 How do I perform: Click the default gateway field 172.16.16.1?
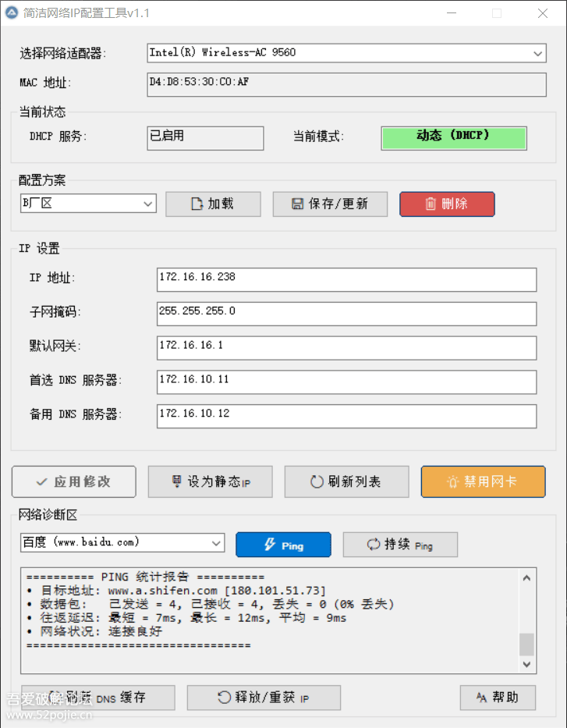346,348
